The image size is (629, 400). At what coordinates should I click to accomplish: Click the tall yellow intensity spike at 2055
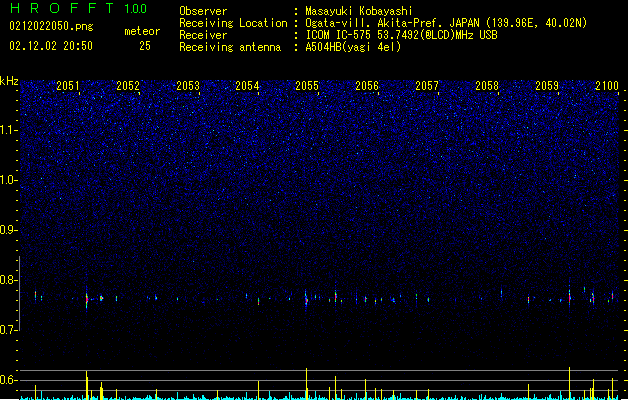coord(306,384)
